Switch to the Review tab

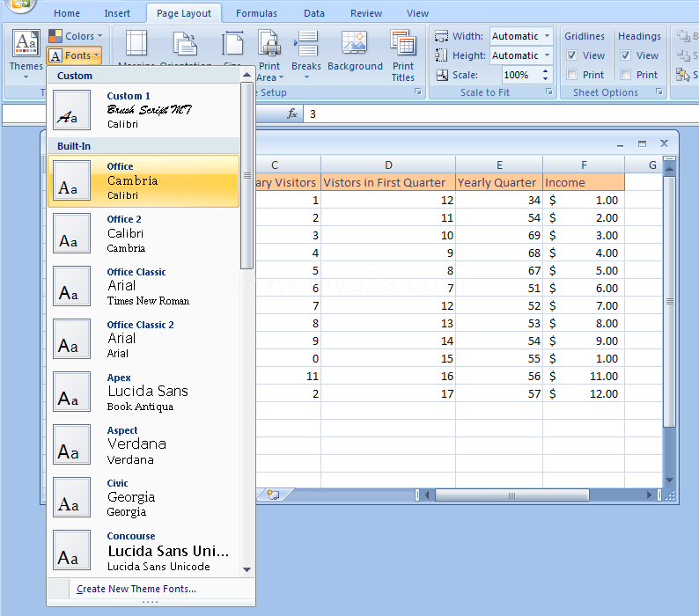pos(366,13)
